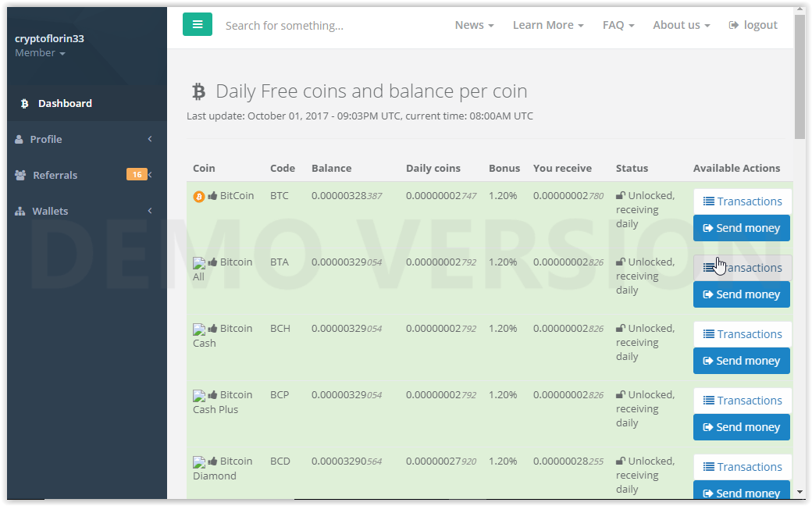Click the Profile person icon in sidebar

pos(20,139)
